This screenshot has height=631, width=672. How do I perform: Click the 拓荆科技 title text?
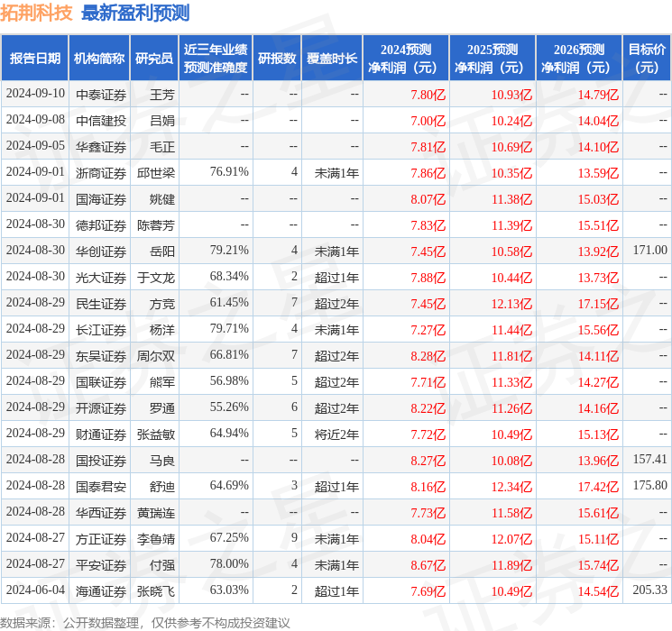click(x=36, y=13)
